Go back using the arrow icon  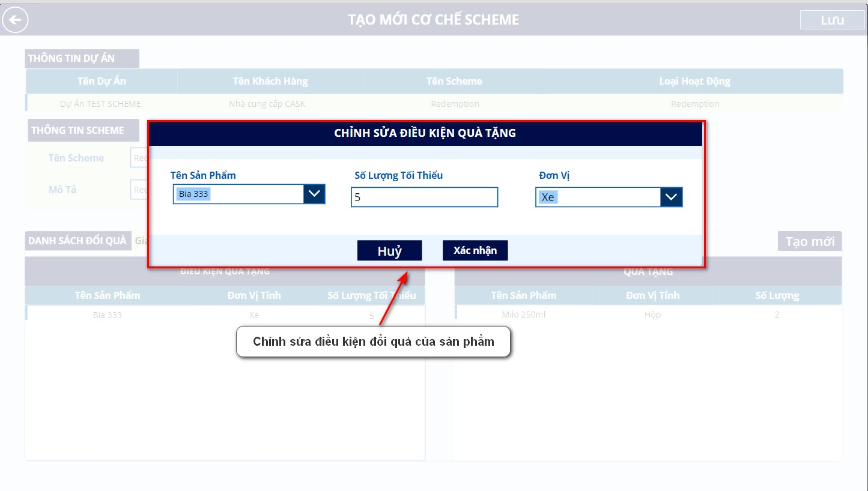tap(15, 20)
